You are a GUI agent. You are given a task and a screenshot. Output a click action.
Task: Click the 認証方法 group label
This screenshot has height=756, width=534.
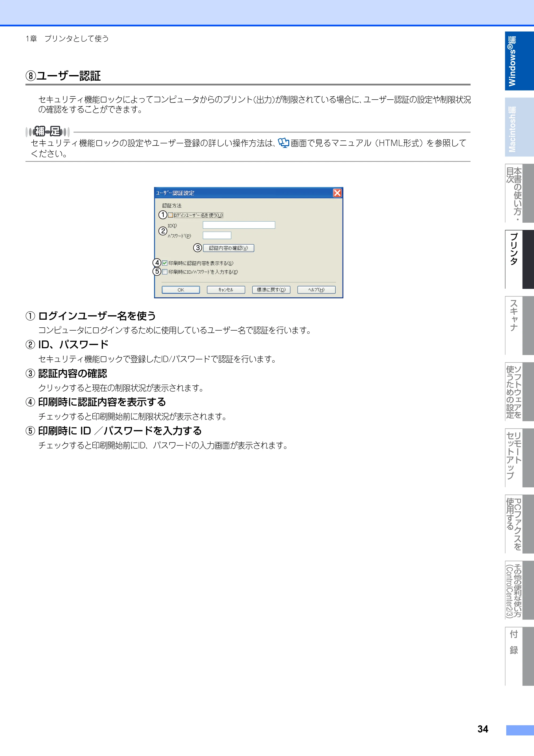coord(172,205)
